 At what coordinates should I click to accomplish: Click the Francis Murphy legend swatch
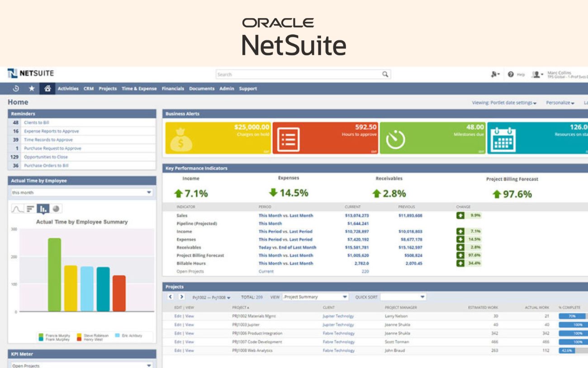(x=41, y=335)
